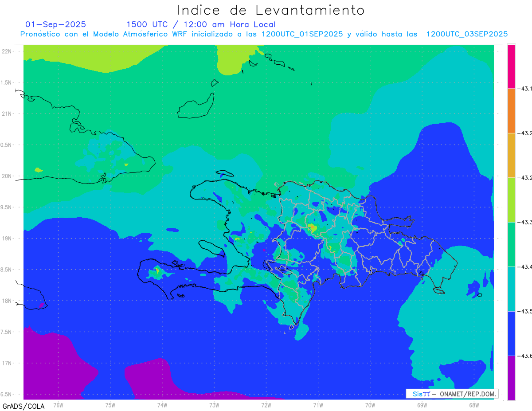Screen dimensions: 532x411
Task: Click the "-43.5" color bar value
Action: [x=526, y=311]
